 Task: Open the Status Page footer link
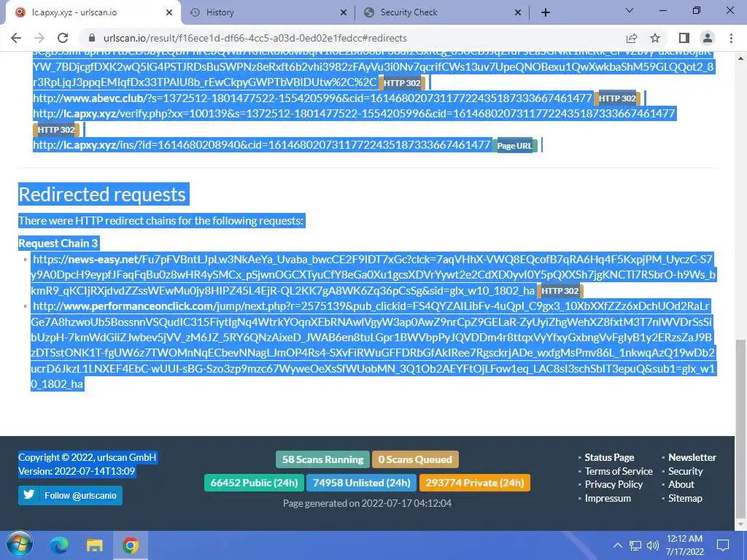point(609,458)
